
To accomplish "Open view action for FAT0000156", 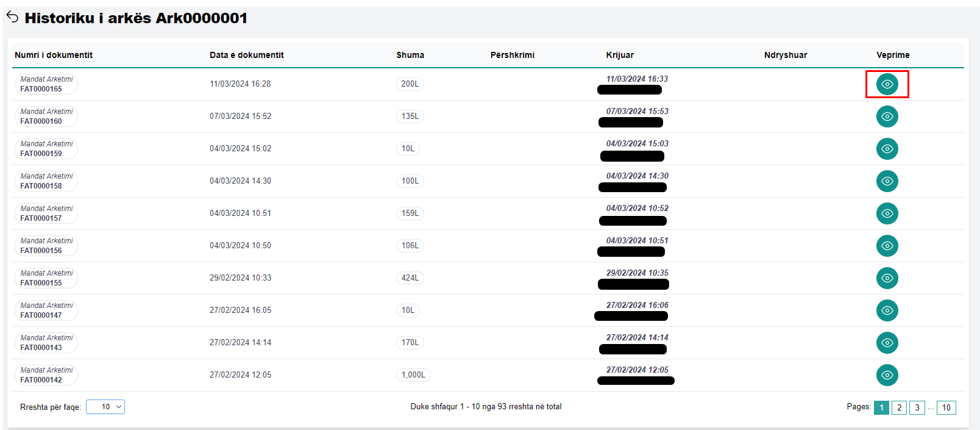I will (x=887, y=246).
